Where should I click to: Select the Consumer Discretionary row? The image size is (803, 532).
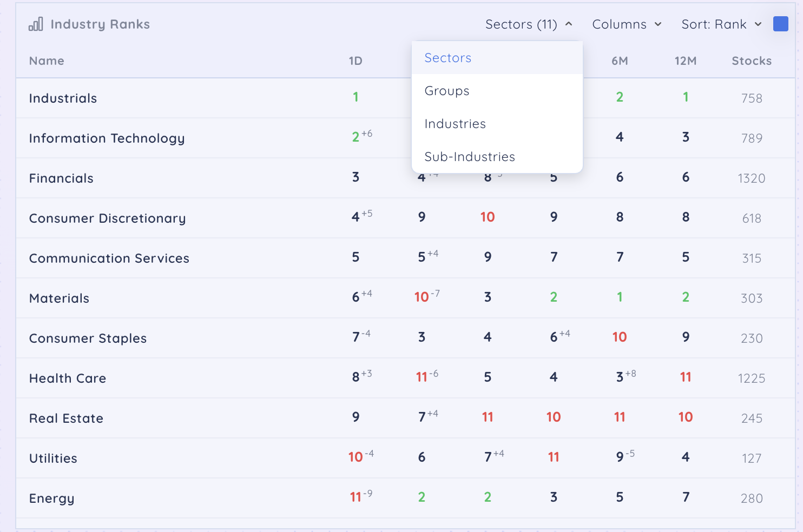(107, 218)
